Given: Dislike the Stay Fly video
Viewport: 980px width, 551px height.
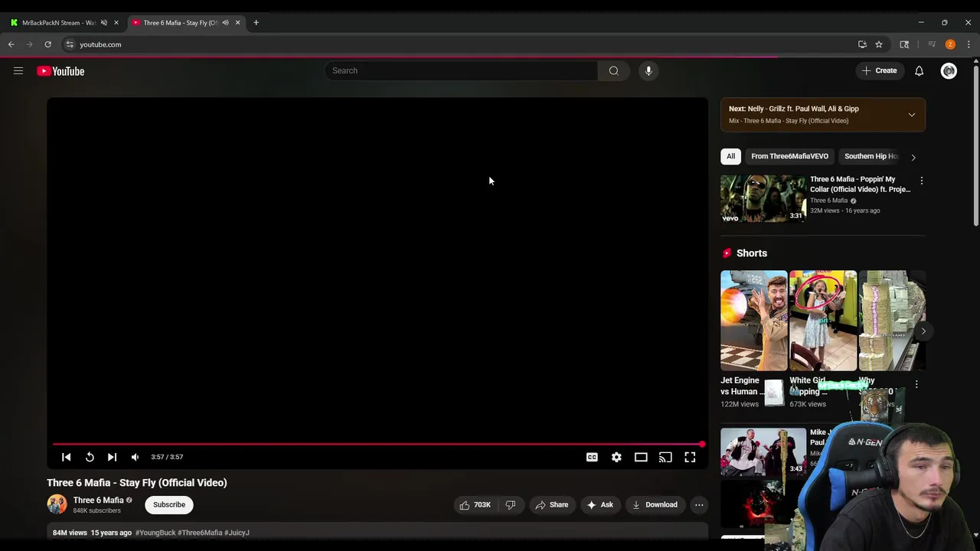Looking at the screenshot, I should click(510, 505).
